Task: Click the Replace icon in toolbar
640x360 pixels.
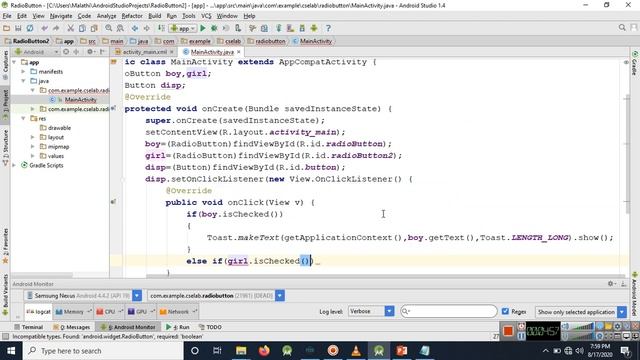Action: [120, 28]
